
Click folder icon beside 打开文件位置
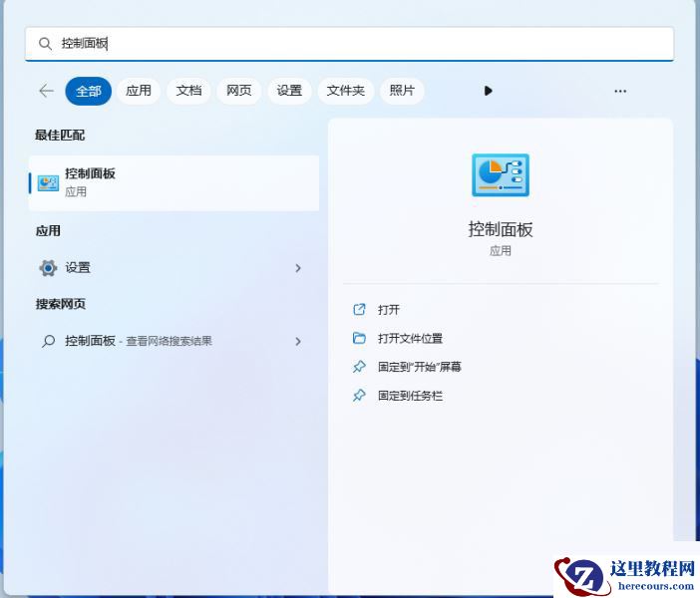pos(359,338)
